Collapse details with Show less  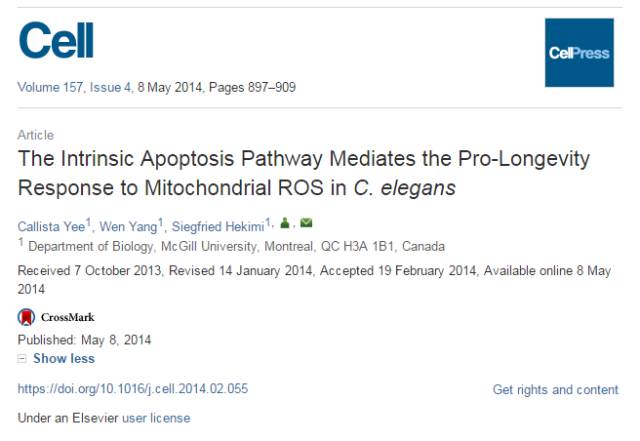pos(63,358)
